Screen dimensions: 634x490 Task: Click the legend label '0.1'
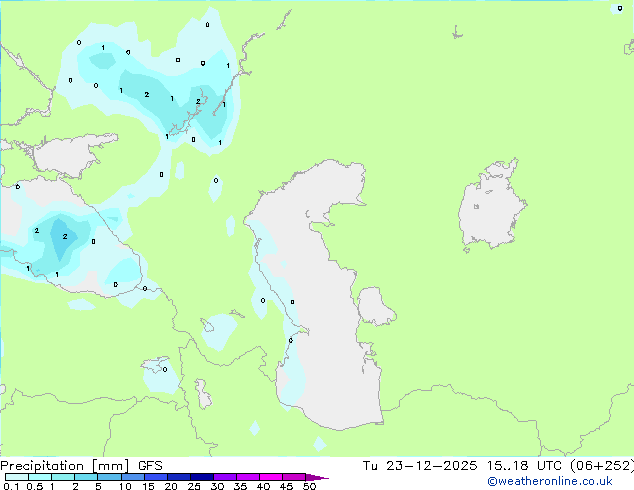pyautogui.click(x=11, y=486)
